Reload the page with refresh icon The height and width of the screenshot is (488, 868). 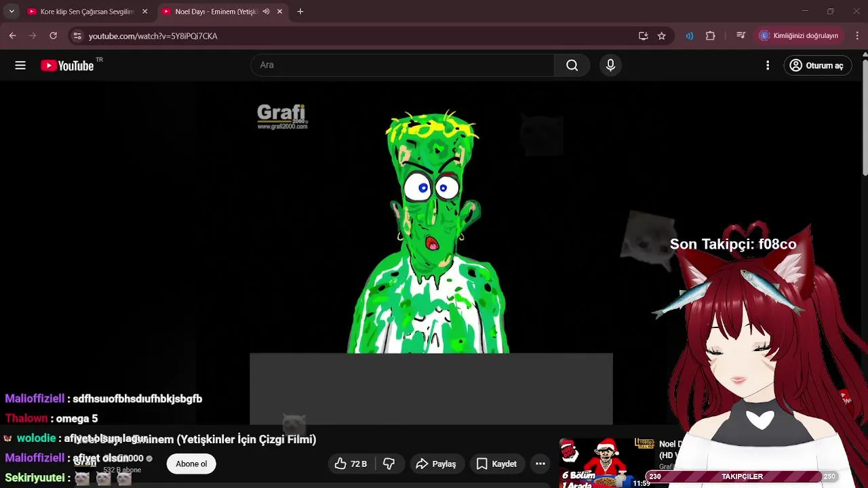point(53,36)
